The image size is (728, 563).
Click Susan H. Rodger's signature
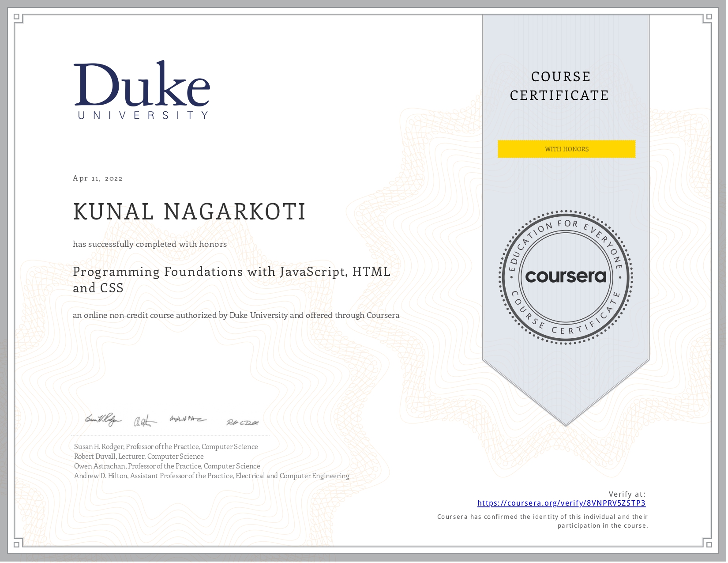click(103, 419)
